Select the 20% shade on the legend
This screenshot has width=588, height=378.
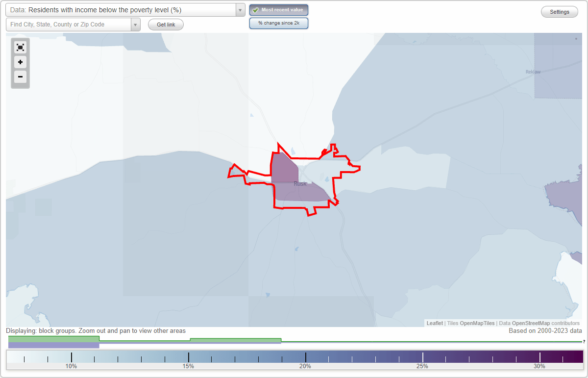305,356
